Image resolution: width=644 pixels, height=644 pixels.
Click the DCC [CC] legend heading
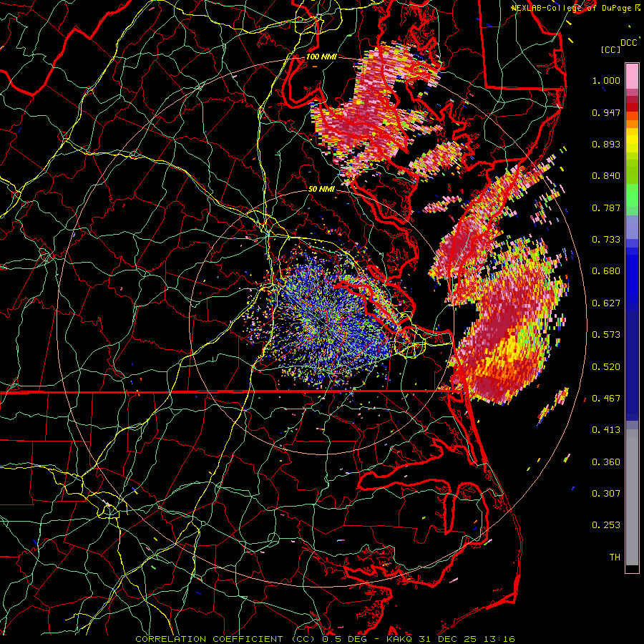click(620, 46)
